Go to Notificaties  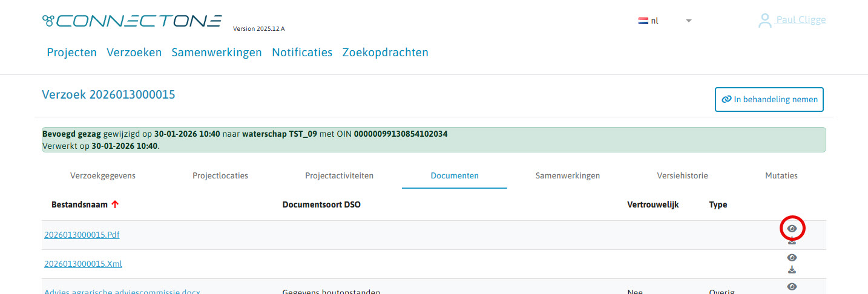point(302,53)
